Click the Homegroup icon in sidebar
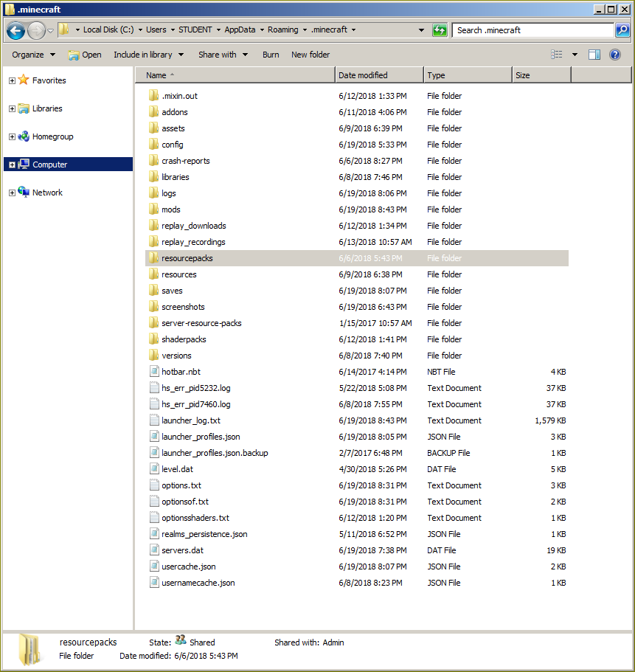The width and height of the screenshot is (635, 672). click(x=24, y=136)
